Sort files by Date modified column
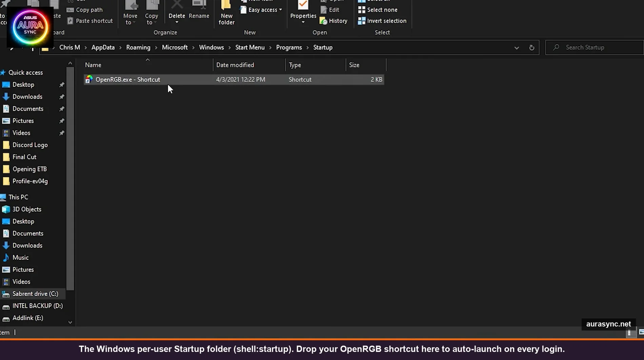Viewport: 644px width, 360px height. click(235, 65)
